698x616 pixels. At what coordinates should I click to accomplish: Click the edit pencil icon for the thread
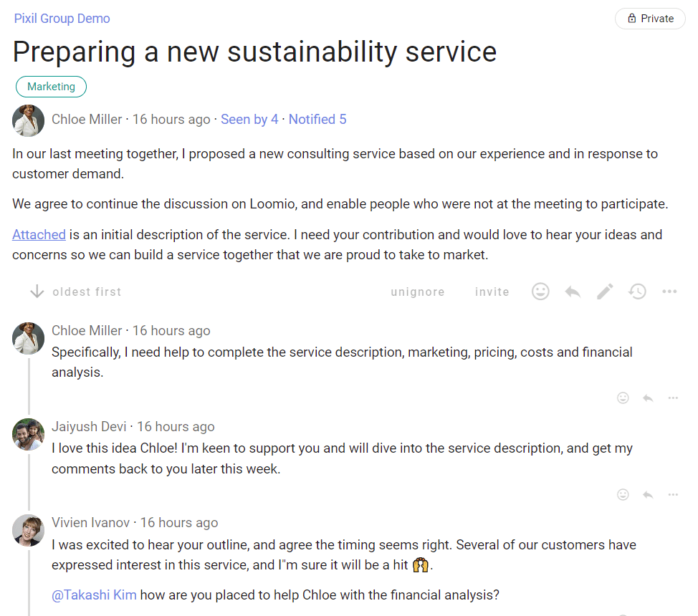605,292
